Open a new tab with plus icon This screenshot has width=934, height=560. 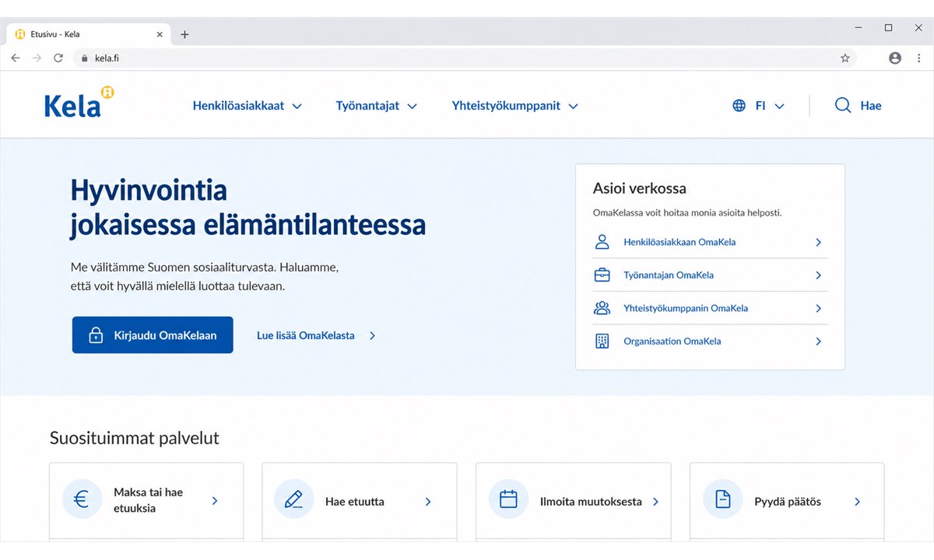point(184,35)
